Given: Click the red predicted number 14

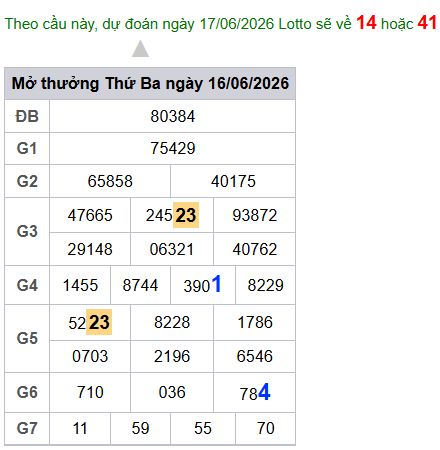Looking at the screenshot, I should pyautogui.click(x=366, y=23).
